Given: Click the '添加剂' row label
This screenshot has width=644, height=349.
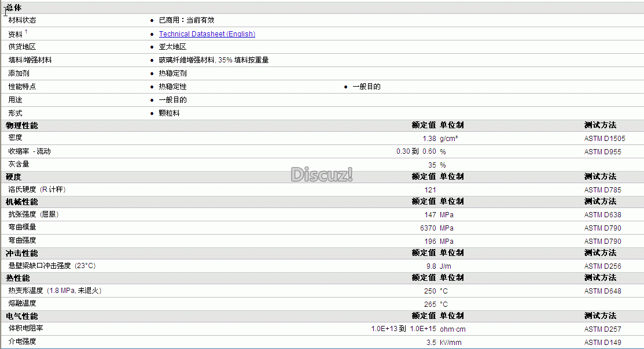Looking at the screenshot, I should pyautogui.click(x=19, y=73).
